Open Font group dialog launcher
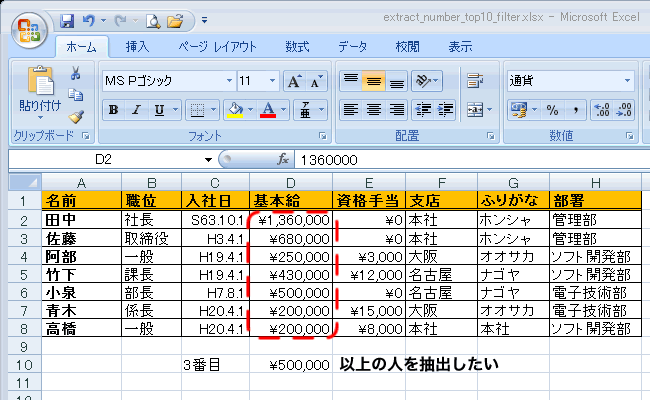 323,136
